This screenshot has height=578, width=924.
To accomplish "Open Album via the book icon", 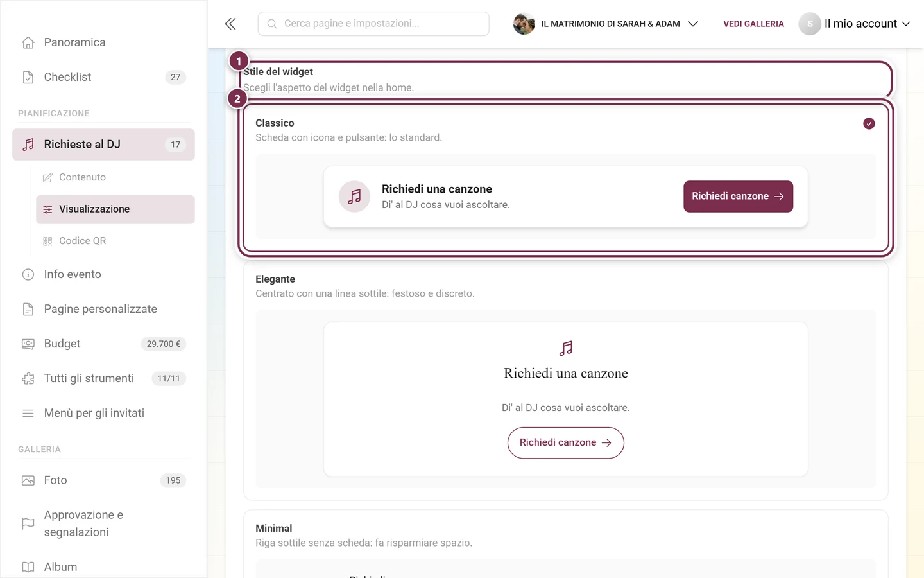I will [28, 567].
